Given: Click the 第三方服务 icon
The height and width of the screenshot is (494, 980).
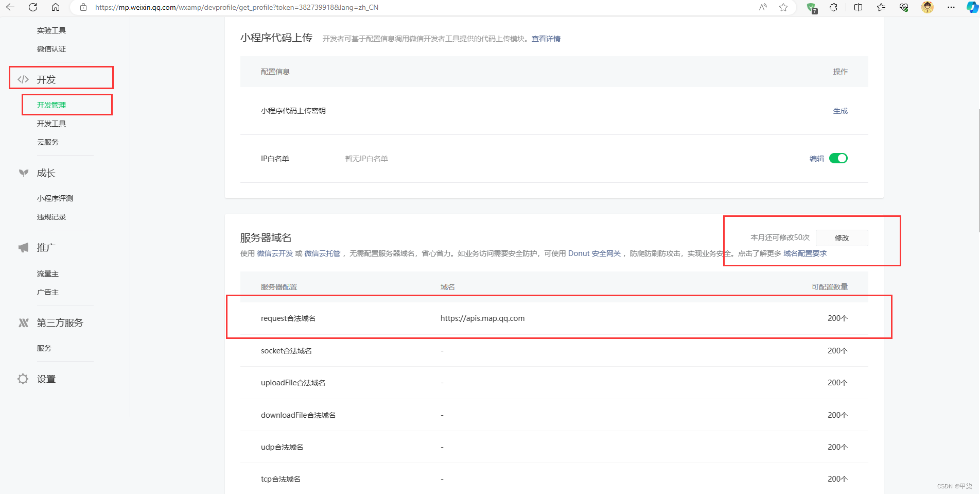Looking at the screenshot, I should (x=24, y=322).
